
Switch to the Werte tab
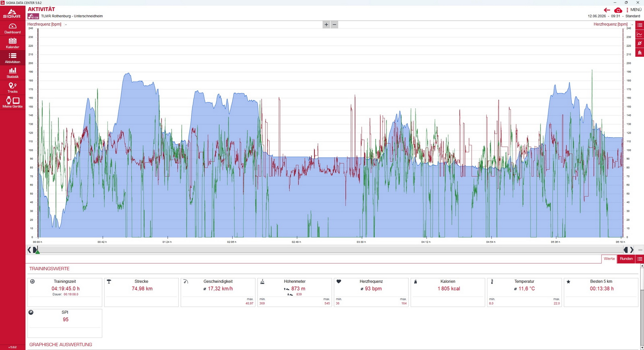click(x=609, y=259)
